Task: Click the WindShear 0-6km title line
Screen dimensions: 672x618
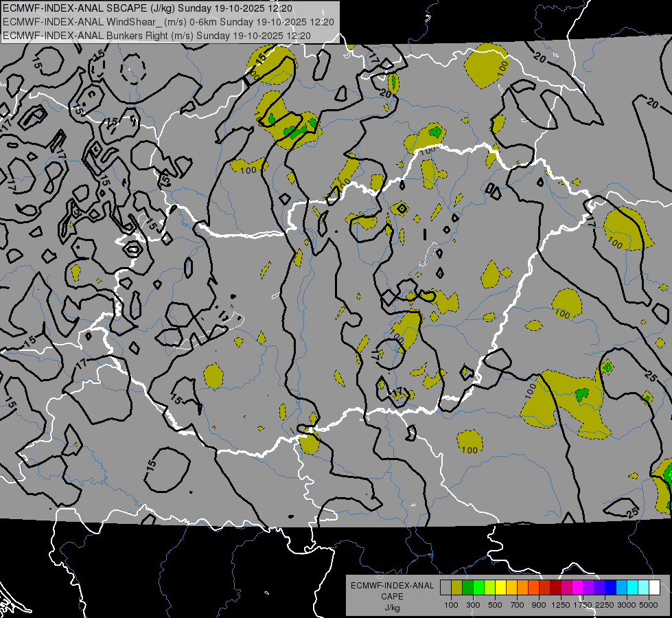Action: 168,22
